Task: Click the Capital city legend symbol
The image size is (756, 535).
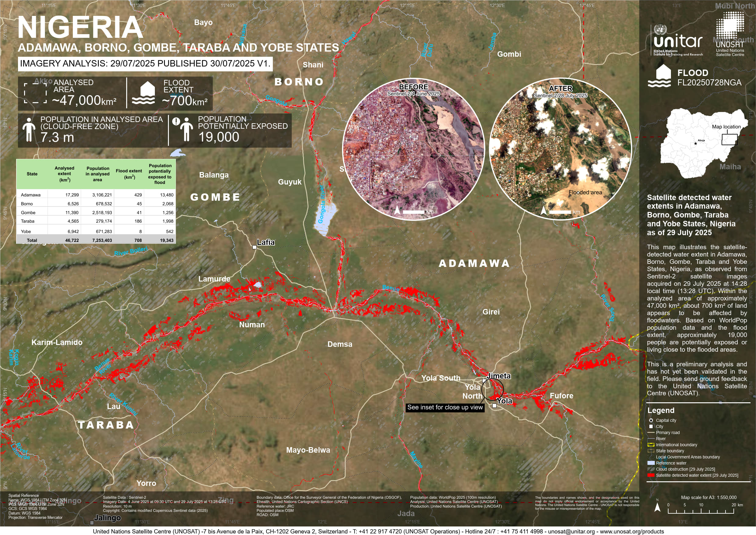Action: [651, 420]
